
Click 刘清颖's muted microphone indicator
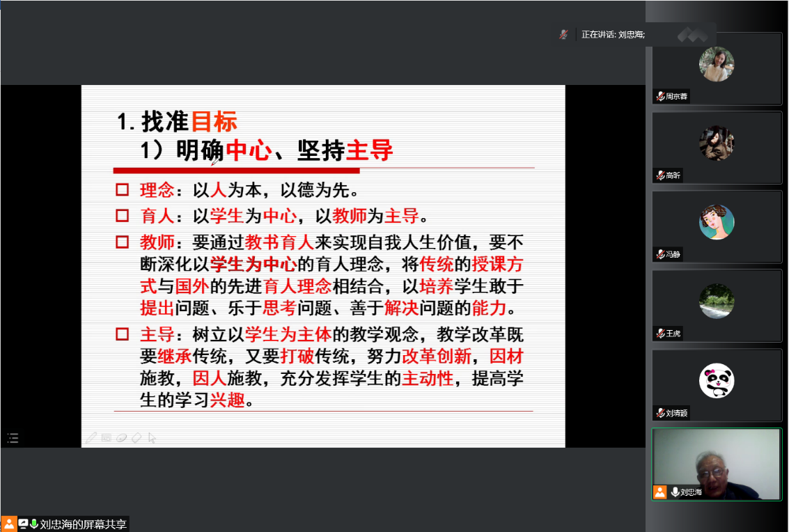tap(660, 413)
